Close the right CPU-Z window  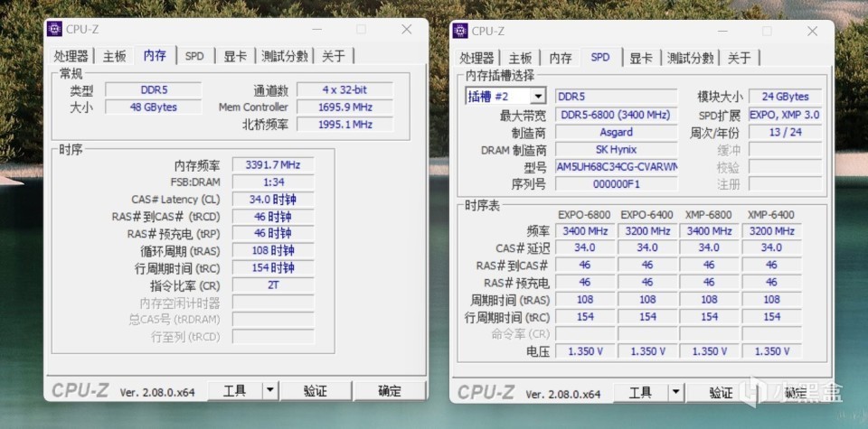812,31
